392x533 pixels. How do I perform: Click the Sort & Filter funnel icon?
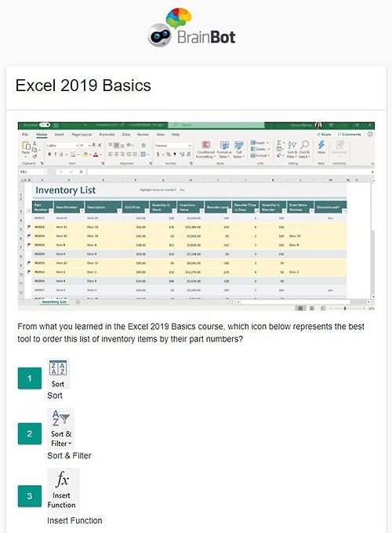pos(60,418)
